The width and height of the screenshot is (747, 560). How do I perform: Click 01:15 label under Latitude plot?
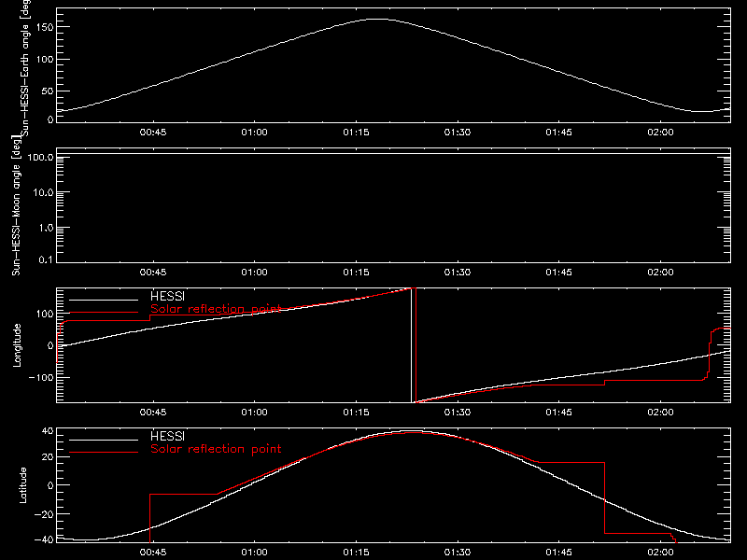pos(356,553)
